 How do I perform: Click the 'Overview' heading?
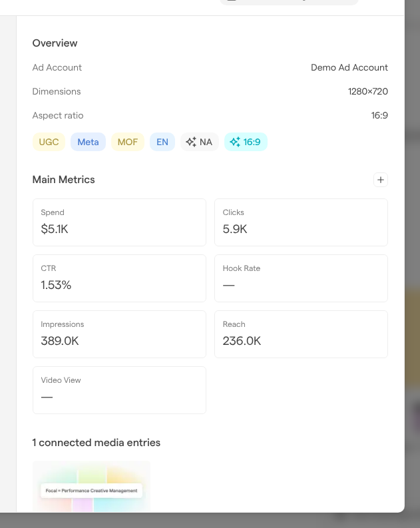[55, 43]
